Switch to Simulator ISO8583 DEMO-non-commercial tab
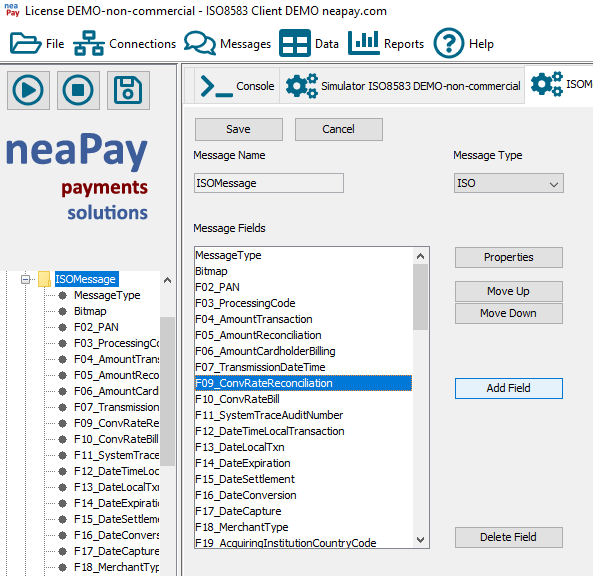This screenshot has height=576, width=593. pyautogui.click(x=402, y=86)
